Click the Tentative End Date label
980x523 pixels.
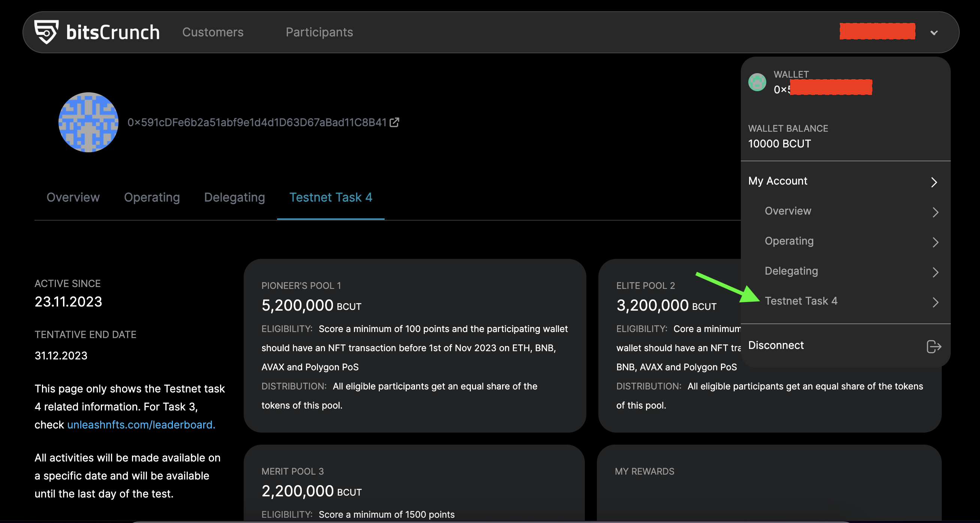(x=85, y=334)
